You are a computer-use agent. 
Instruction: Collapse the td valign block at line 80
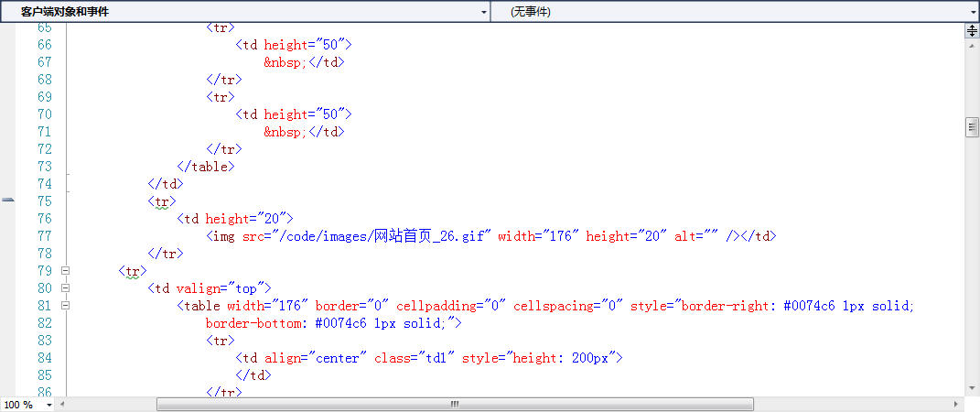65,289
